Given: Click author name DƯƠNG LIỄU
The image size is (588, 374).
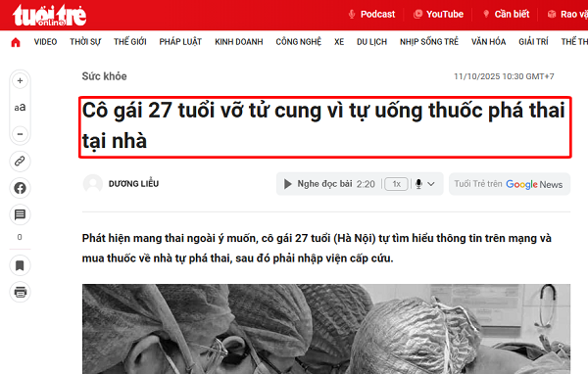Looking at the screenshot, I should (133, 184).
